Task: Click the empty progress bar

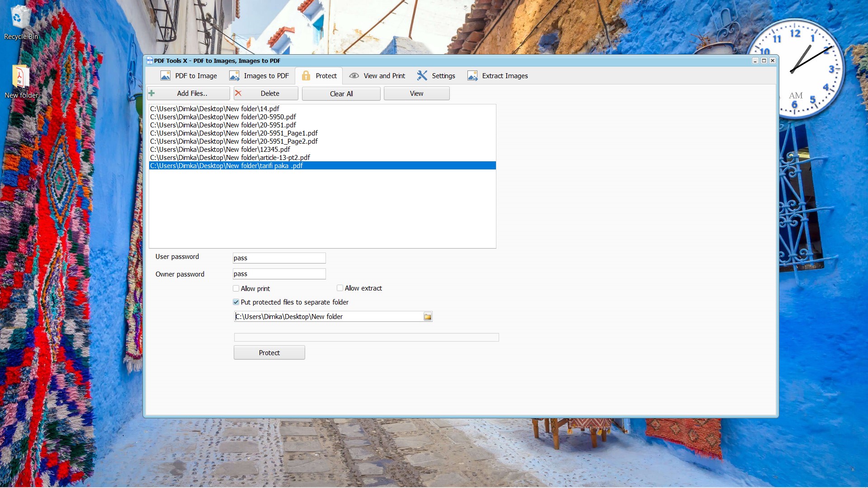Action: (x=366, y=337)
